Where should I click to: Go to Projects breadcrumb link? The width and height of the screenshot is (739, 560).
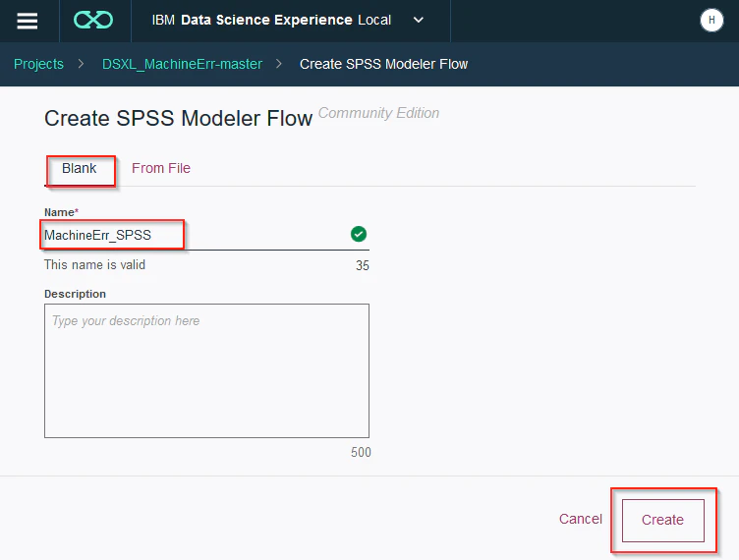click(38, 64)
